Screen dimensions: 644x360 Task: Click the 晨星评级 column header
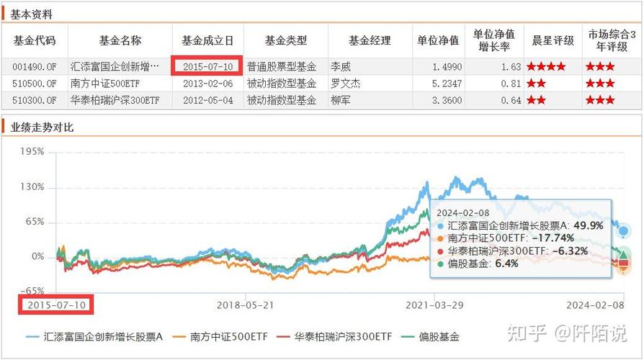553,40
